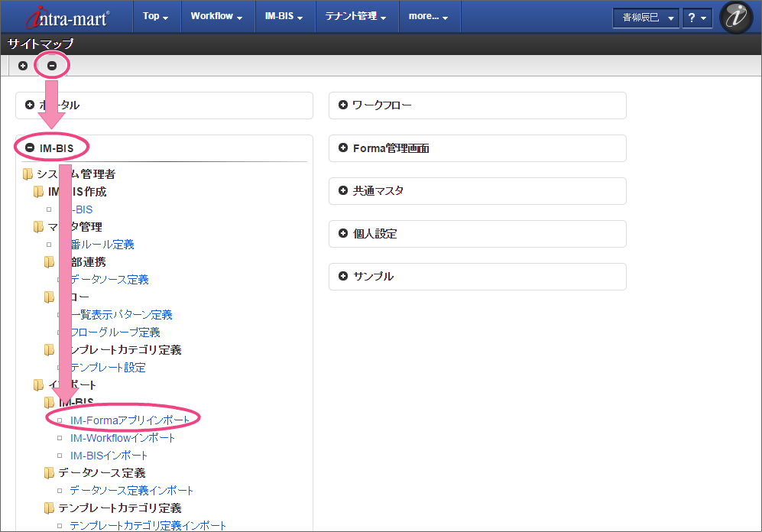Click the データソース定義 folder icon
Image resolution: width=762 pixels, height=532 pixels.
click(50, 473)
